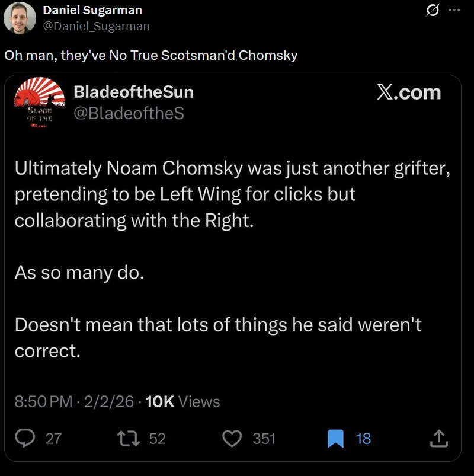Image resolution: width=474 pixels, height=476 pixels.
Task: Click the quoted tweet text about Noam Chomsky
Action: point(232,194)
